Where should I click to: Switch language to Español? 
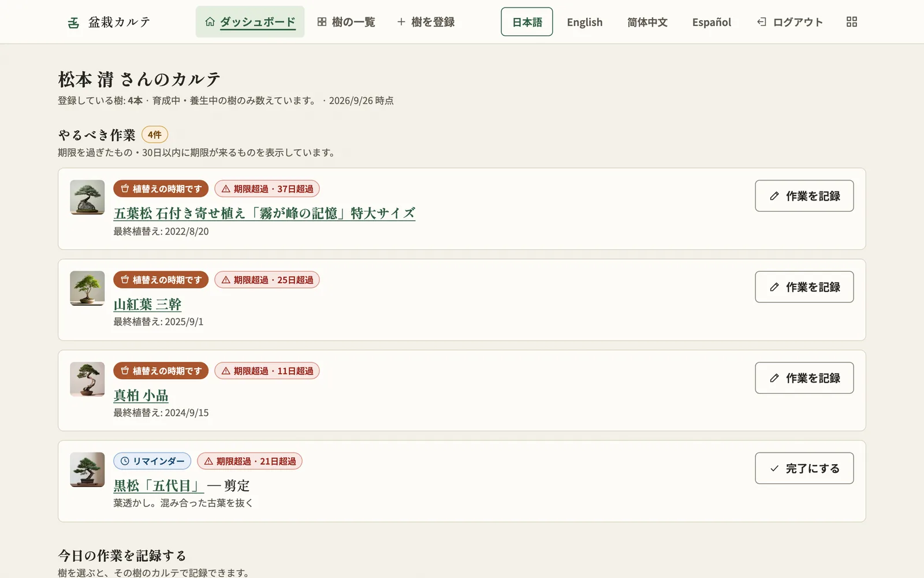coord(711,22)
